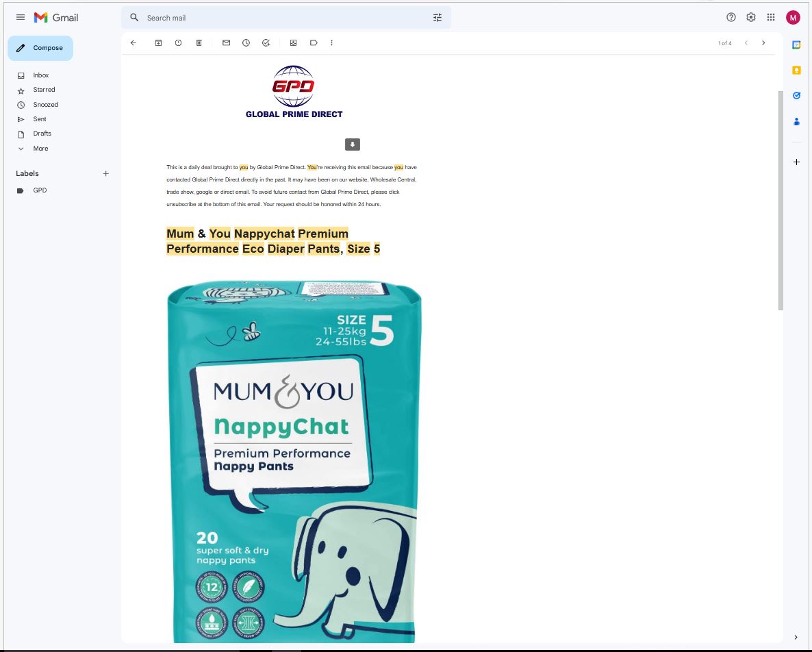Go to the newer email arrow
The height and width of the screenshot is (652, 812).
(x=746, y=43)
